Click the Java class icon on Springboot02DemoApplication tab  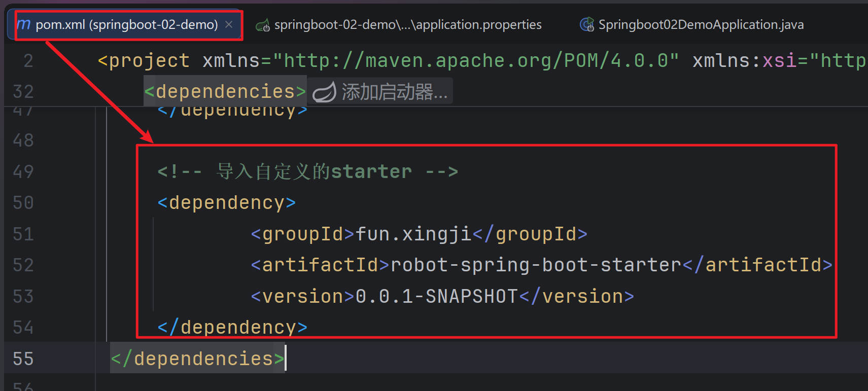[586, 24]
